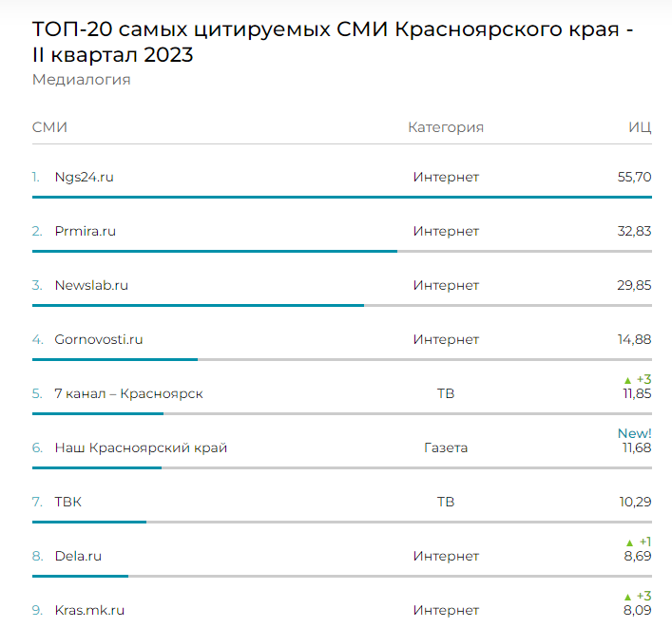Screen dimensions: 672x628
Task: Click the Gornovosti.ru media name
Action: coord(99,339)
